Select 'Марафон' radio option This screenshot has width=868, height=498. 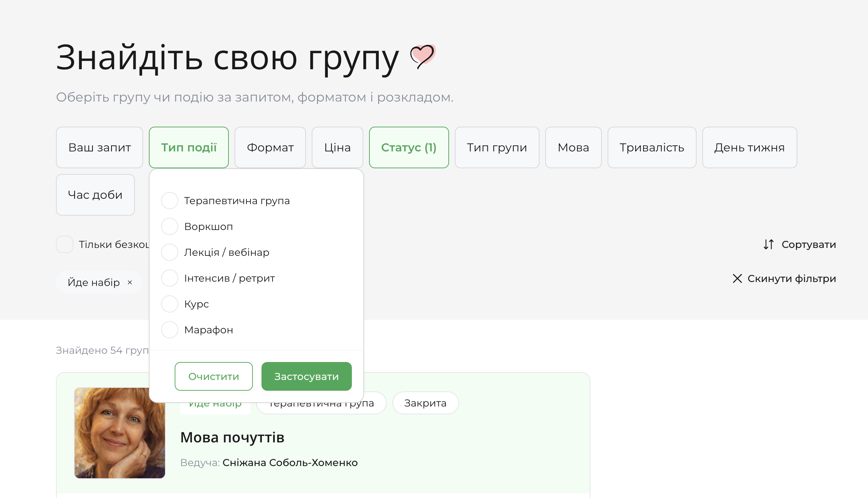[x=170, y=330]
